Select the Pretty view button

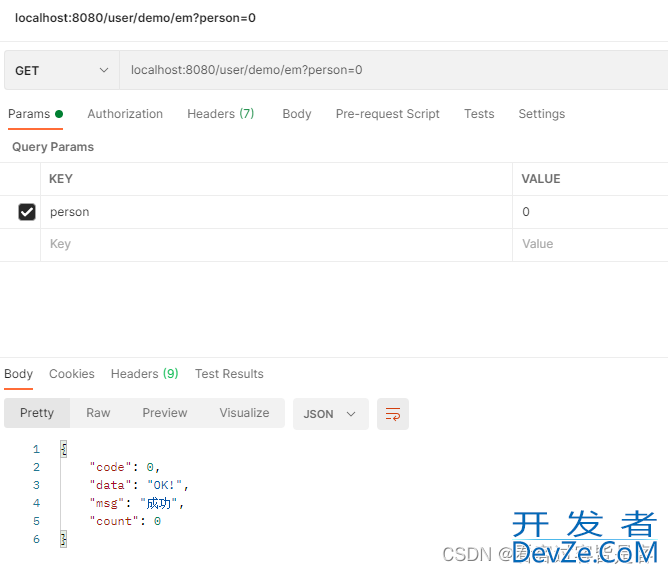[x=37, y=413]
